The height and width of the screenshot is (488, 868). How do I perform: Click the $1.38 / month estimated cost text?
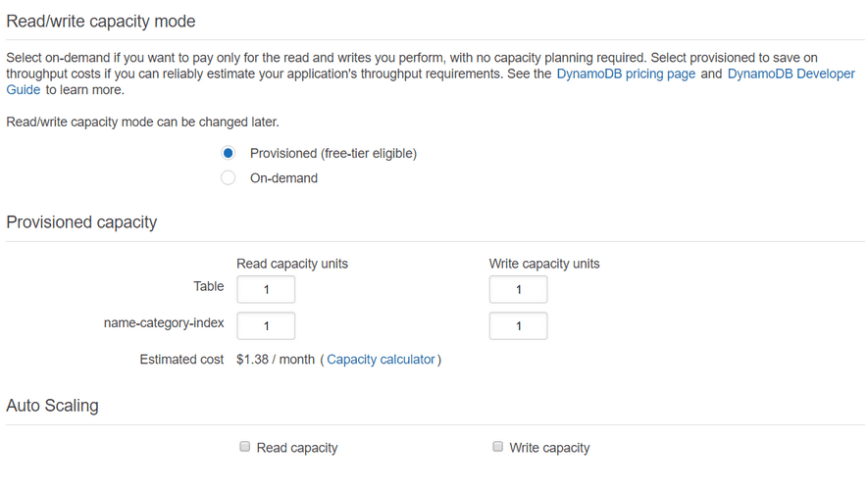[x=276, y=359]
